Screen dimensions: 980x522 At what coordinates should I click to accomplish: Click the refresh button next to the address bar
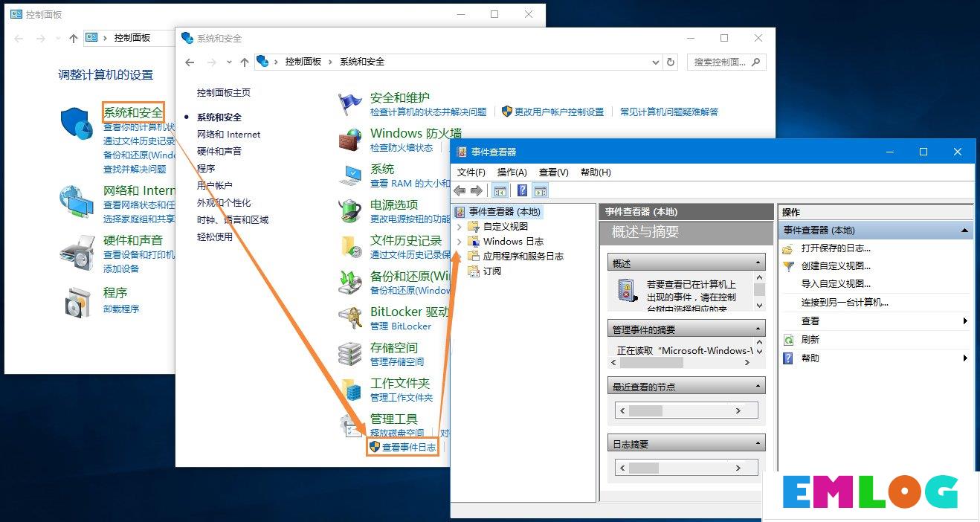pyautogui.click(x=671, y=62)
